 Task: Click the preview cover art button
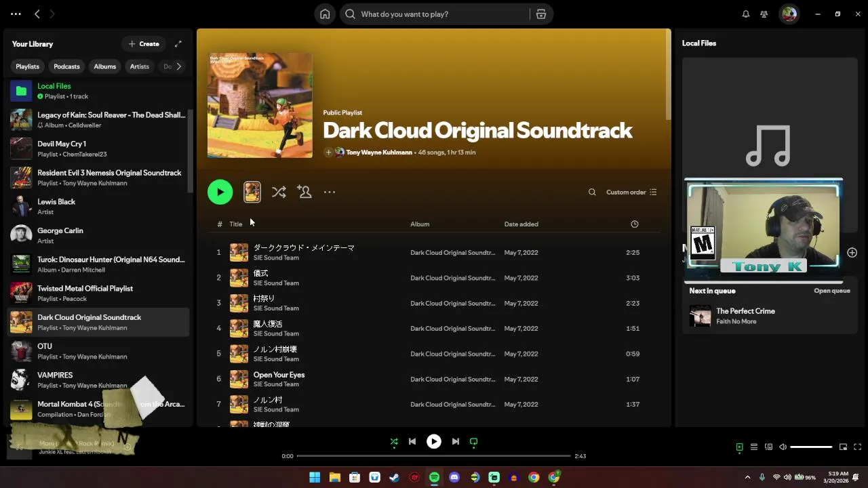[x=252, y=192]
